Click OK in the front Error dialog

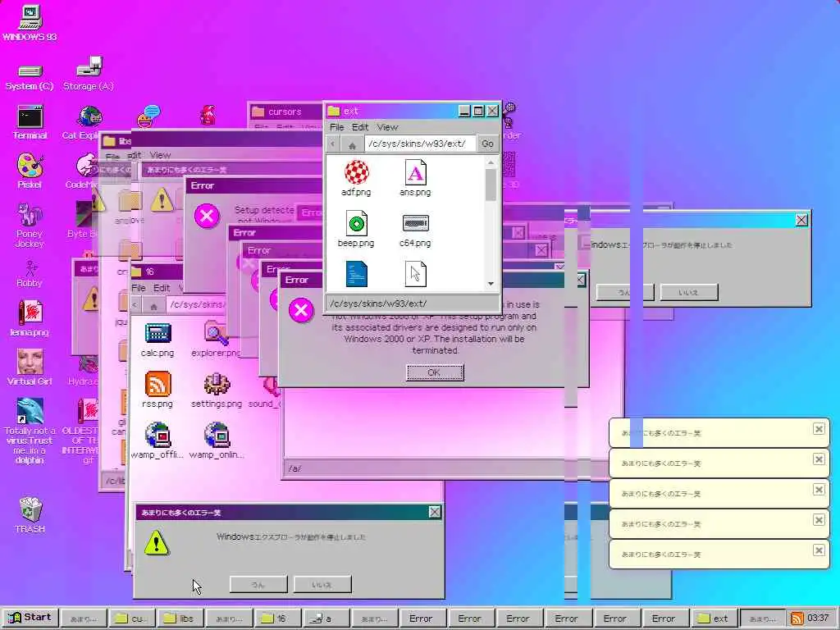(435, 372)
